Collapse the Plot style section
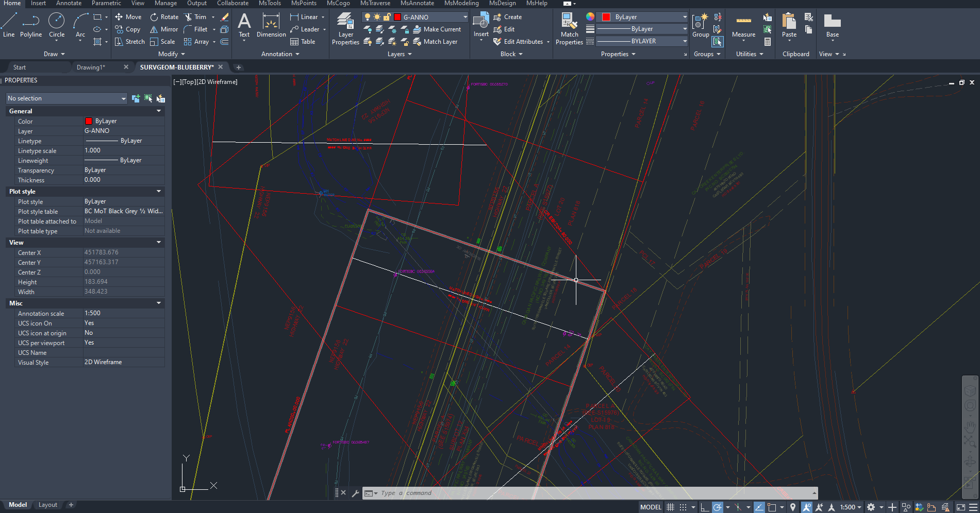The height and width of the screenshot is (513, 980). (x=159, y=192)
